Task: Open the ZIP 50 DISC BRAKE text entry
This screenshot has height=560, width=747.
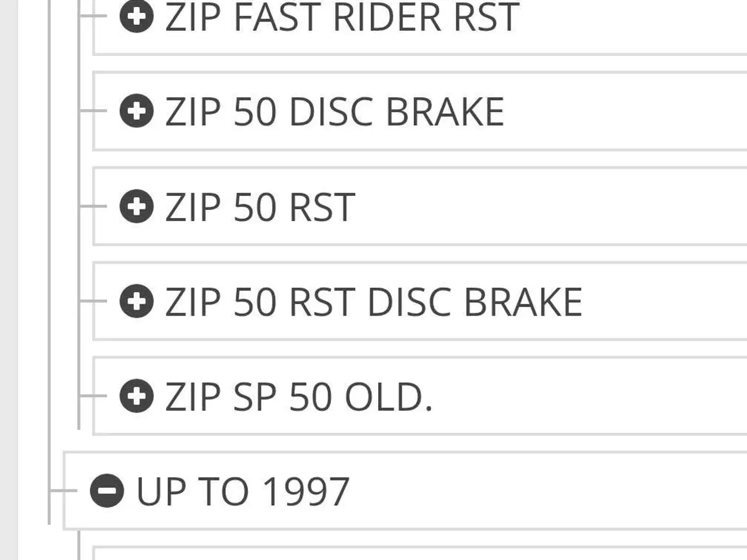Action: pyautogui.click(x=334, y=111)
